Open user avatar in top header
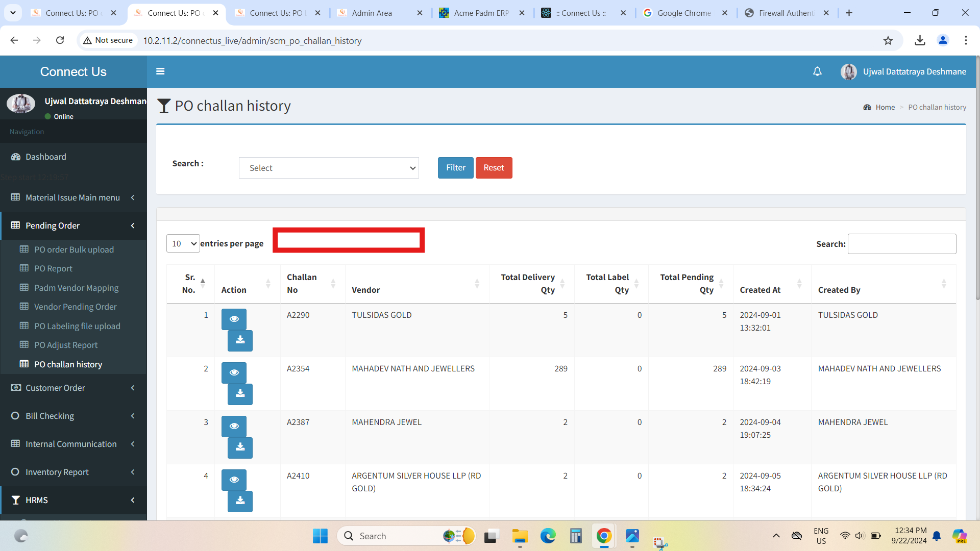Screen dimensions: 980x551 849,71
